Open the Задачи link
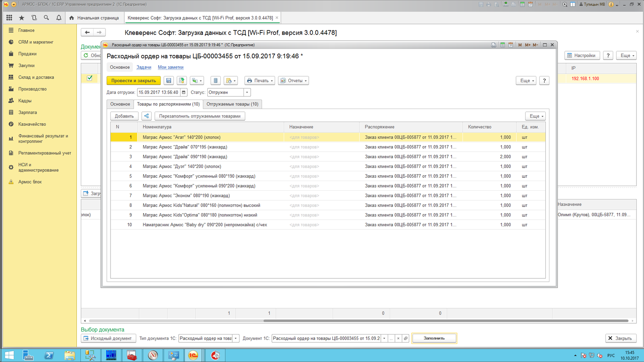Viewport: 644px width, 362px height. coord(144,67)
